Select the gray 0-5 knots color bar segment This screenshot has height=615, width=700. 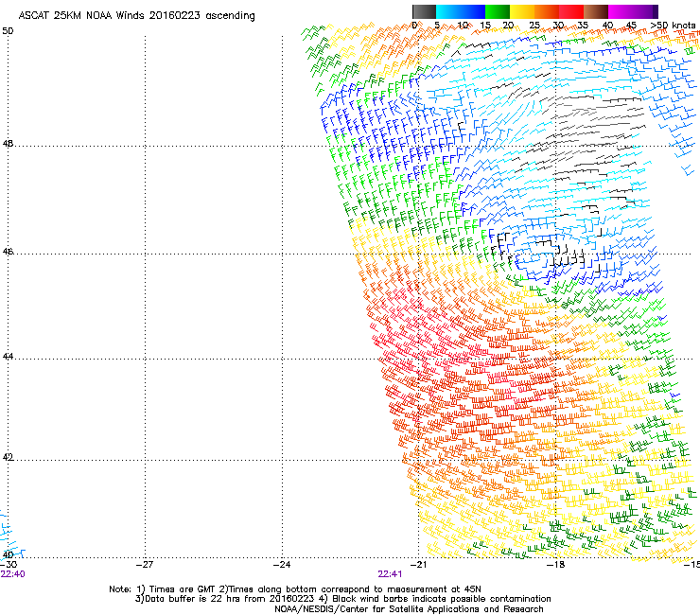424,11
